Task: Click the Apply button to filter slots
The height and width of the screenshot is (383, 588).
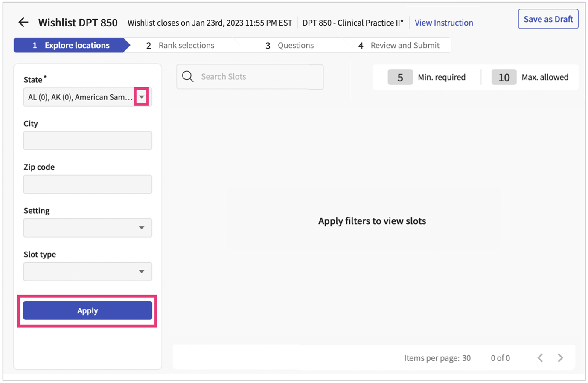Action: click(x=87, y=310)
